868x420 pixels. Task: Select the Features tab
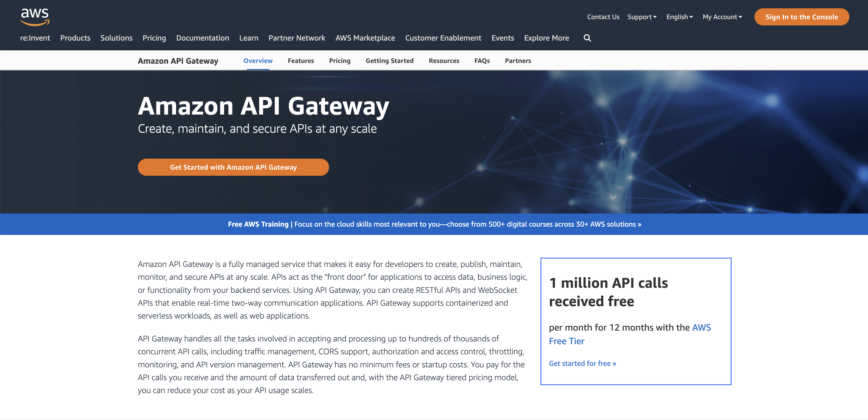pos(301,61)
